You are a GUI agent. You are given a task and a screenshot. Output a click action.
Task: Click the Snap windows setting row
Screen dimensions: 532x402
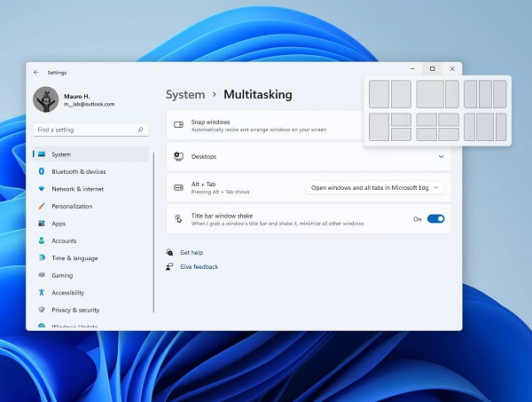264,125
